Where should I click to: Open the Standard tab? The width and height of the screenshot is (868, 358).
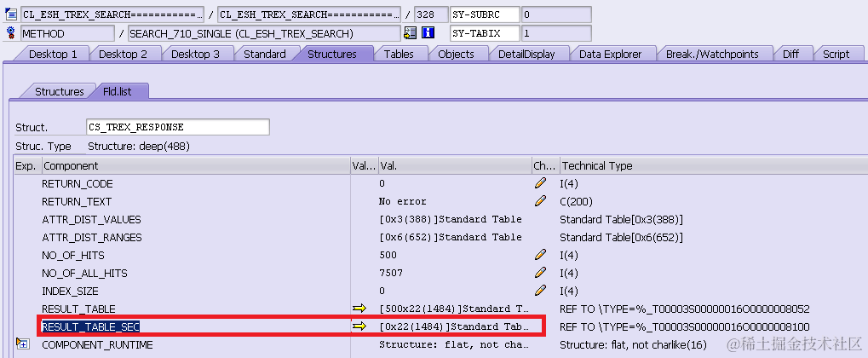pos(265,55)
